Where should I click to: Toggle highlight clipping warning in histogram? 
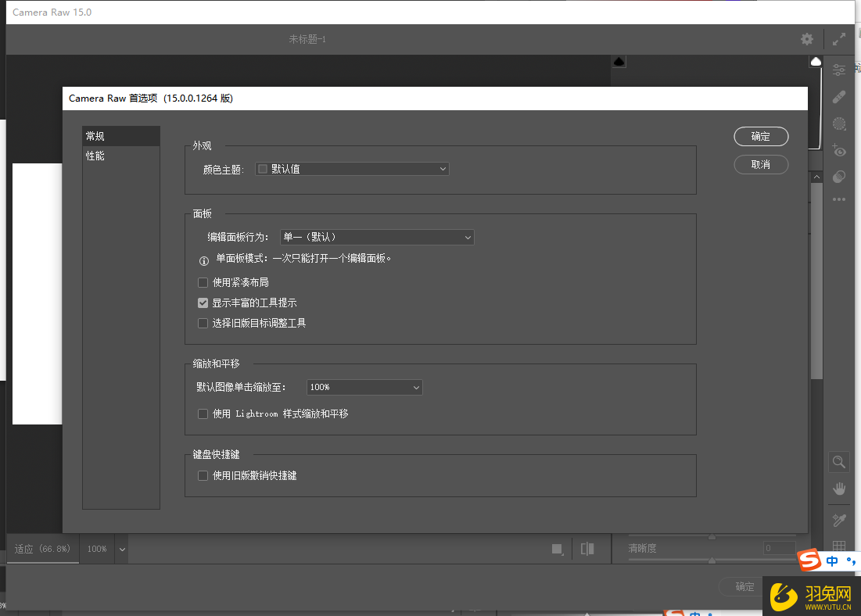(816, 62)
